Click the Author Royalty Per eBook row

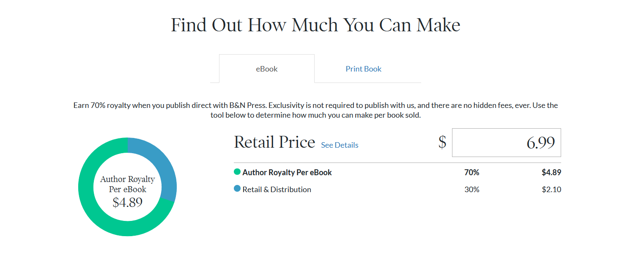click(x=288, y=172)
